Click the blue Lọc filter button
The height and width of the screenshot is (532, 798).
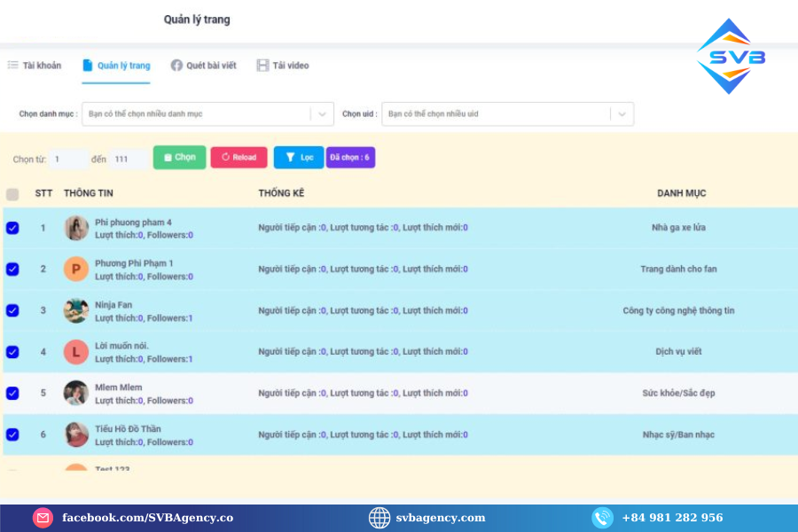[299, 158]
